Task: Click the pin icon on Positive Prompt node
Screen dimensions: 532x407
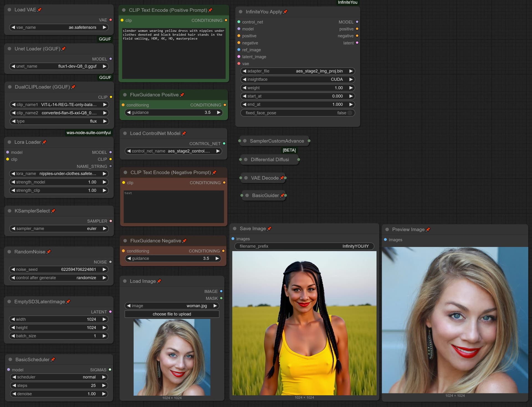Action: click(x=210, y=10)
